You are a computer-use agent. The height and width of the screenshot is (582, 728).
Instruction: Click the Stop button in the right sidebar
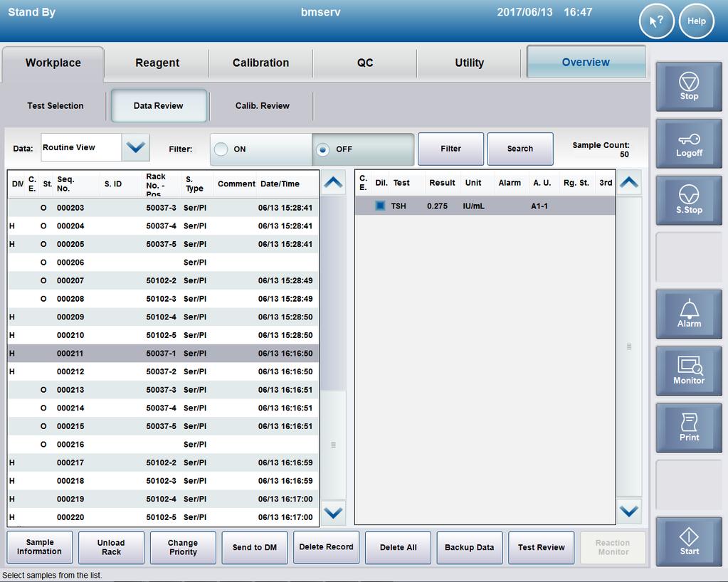coord(689,87)
